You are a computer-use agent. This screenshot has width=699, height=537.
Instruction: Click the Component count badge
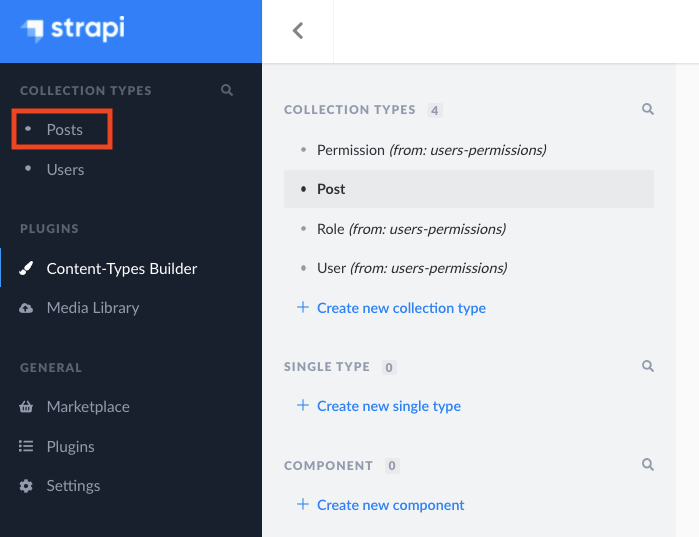pos(392,466)
